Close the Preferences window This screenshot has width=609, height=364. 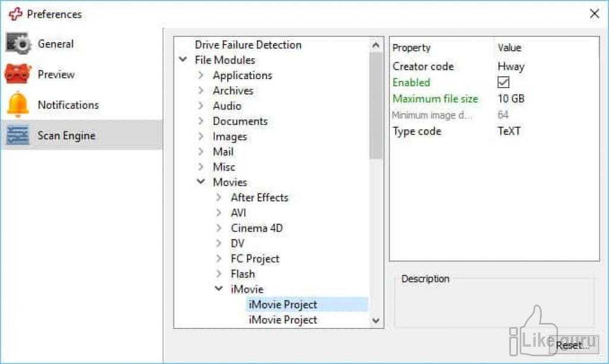(x=594, y=14)
